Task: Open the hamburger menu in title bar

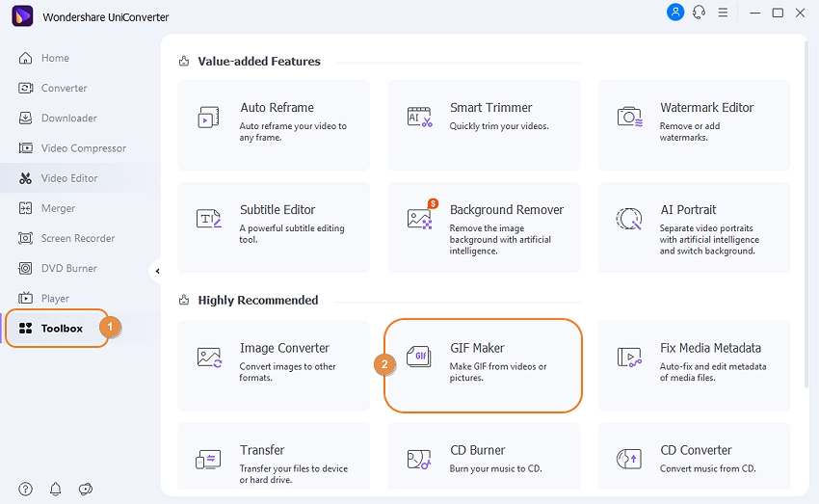Action: [723, 13]
